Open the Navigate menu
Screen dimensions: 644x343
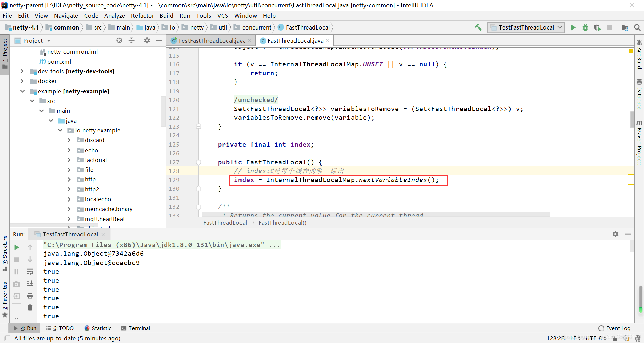[x=66, y=16]
